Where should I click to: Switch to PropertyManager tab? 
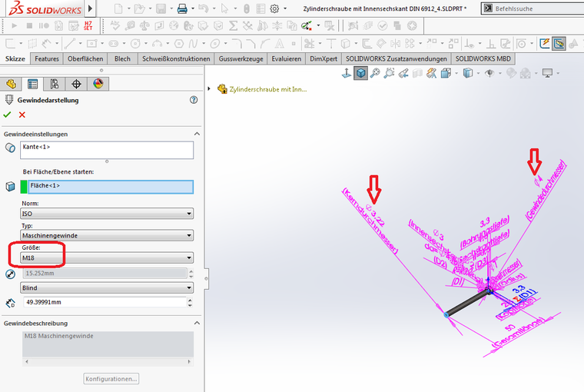32,84
